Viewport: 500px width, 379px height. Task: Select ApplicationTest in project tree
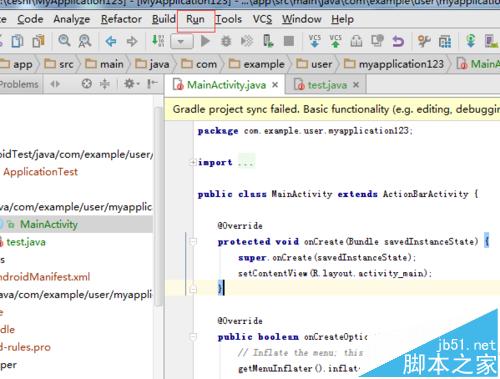point(40,172)
